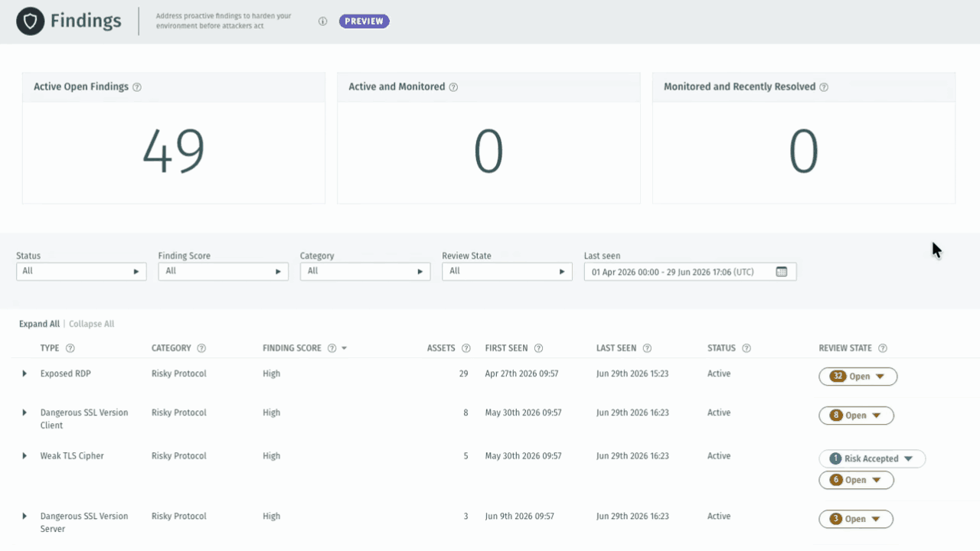The image size is (980, 551).
Task: Expand the Weak TLS Cipher row
Action: 24,455
